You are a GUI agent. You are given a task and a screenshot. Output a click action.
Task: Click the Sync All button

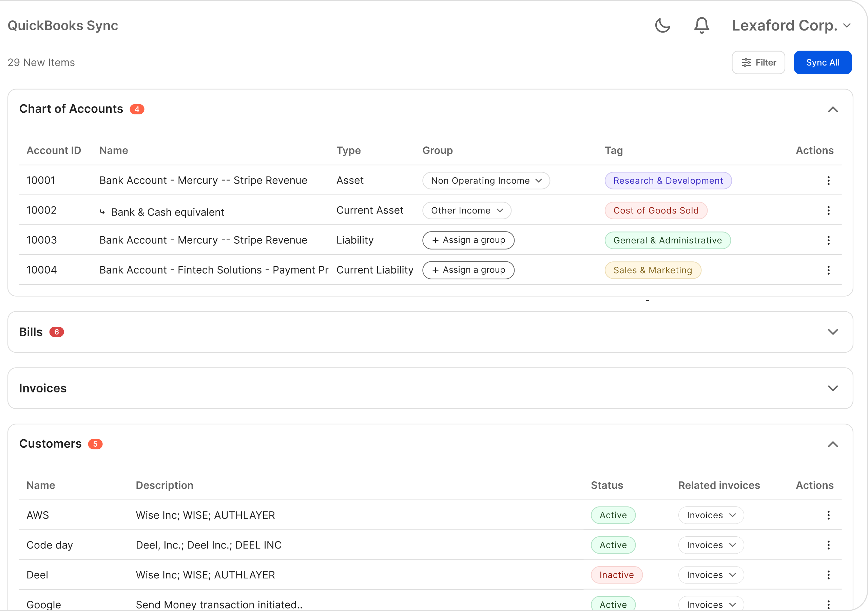[x=822, y=62]
